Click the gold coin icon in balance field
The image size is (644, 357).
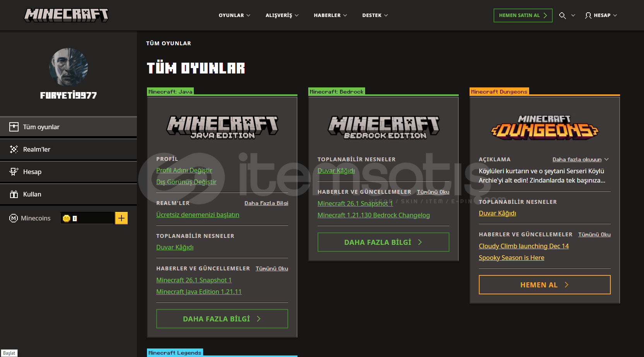click(x=66, y=219)
